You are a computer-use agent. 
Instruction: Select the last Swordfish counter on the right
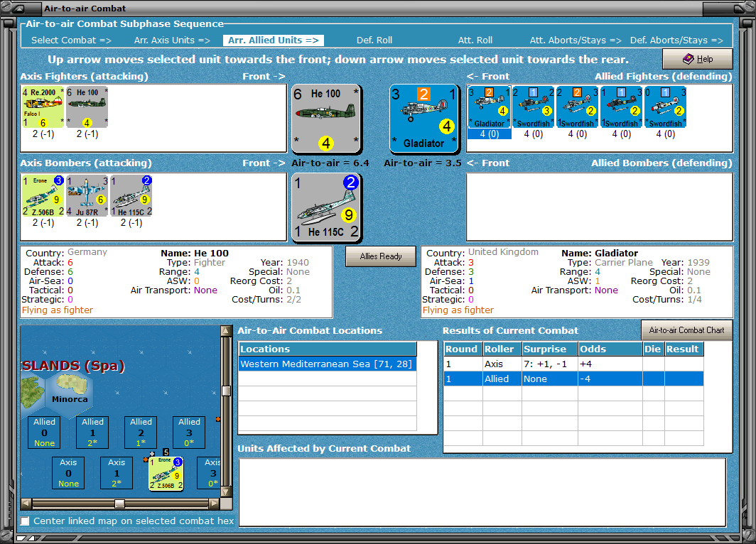(x=665, y=107)
